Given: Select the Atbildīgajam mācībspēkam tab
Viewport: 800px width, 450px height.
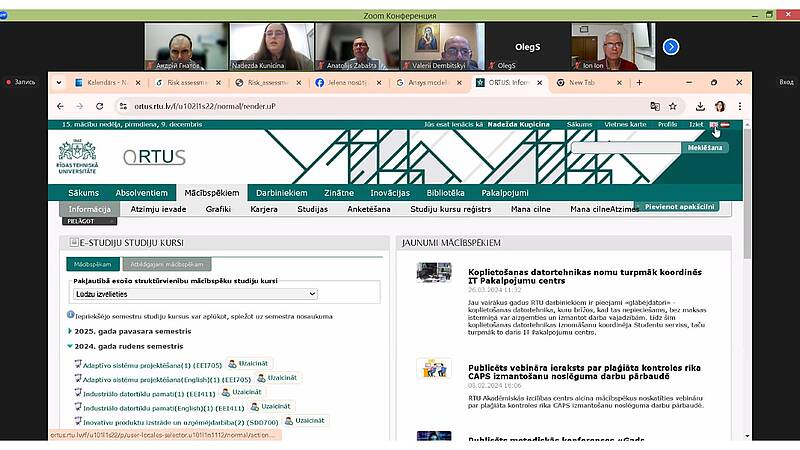Looking at the screenshot, I should pos(167,264).
